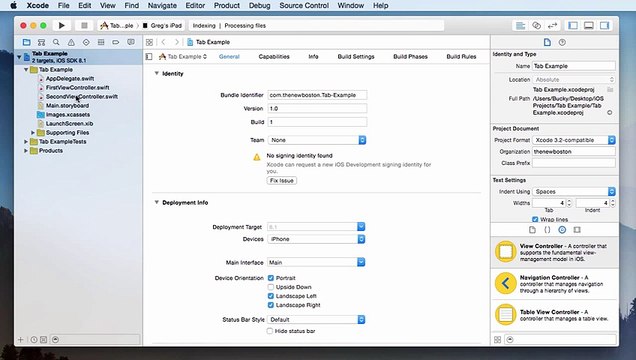Select SecondViewController.swift file
The width and height of the screenshot is (636, 360).
[82, 96]
